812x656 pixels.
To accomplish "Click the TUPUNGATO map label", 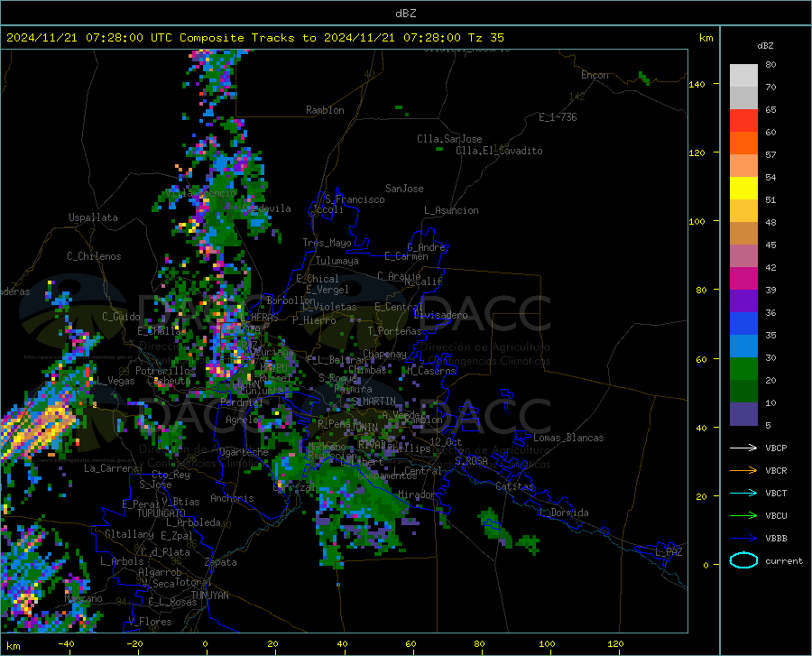I will [x=161, y=513].
